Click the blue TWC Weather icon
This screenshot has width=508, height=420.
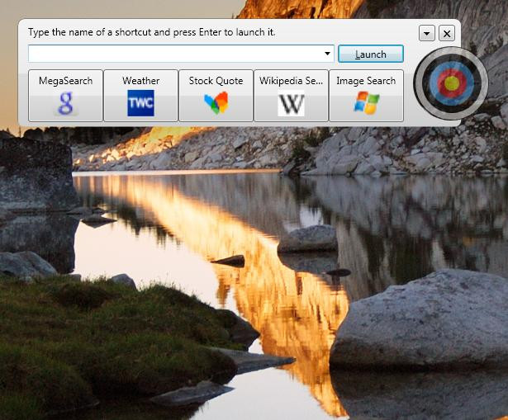(140, 104)
